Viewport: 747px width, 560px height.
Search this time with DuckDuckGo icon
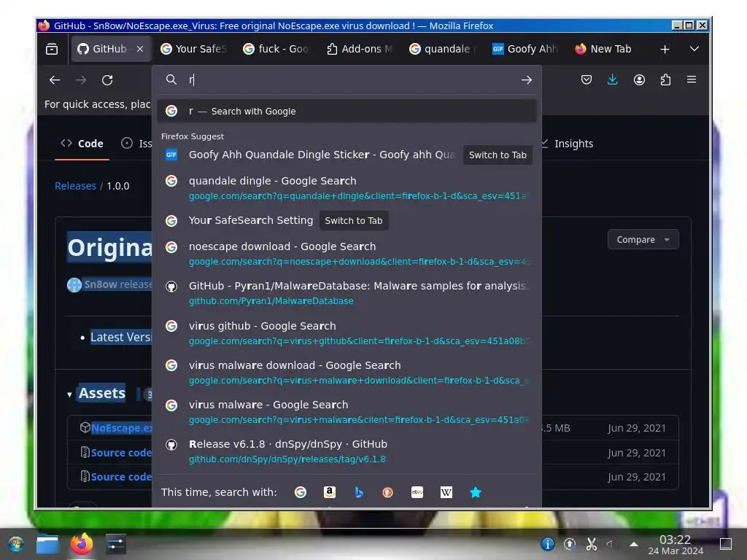(388, 492)
